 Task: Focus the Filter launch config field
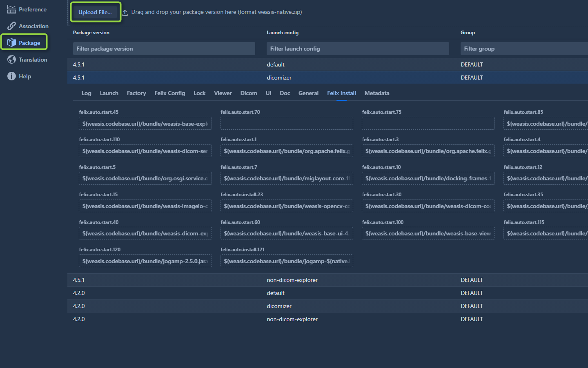358,49
